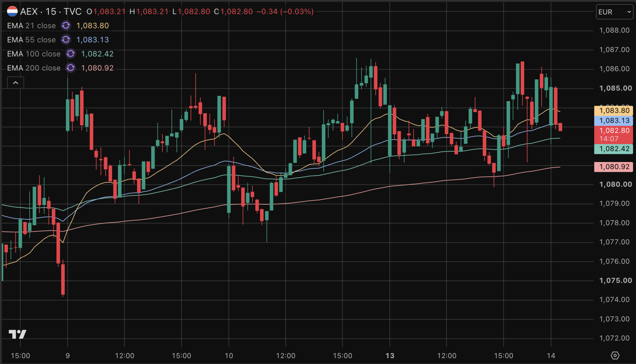Select the EMA 21 close legend label

(x=31, y=26)
